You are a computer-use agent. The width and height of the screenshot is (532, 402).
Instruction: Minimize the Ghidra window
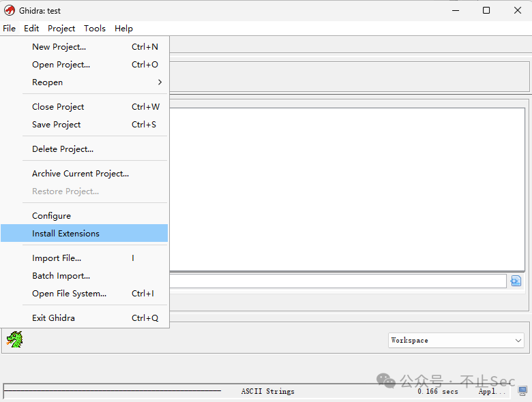456,10
